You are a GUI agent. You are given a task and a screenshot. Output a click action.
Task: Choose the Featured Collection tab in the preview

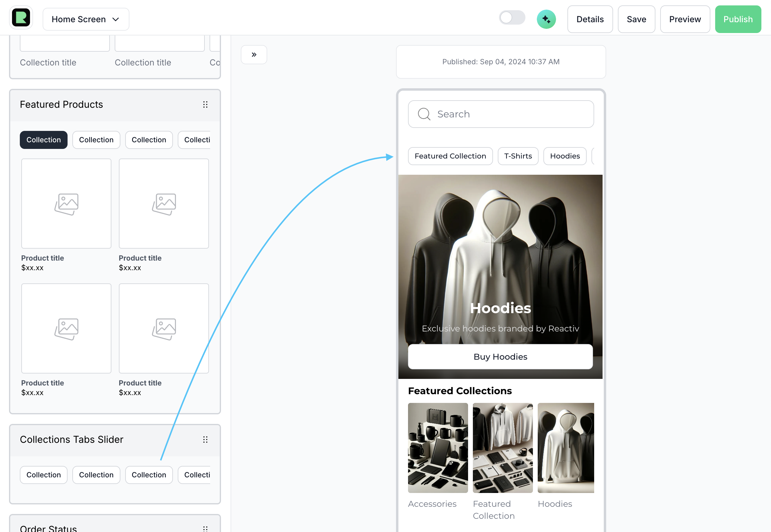click(x=450, y=156)
